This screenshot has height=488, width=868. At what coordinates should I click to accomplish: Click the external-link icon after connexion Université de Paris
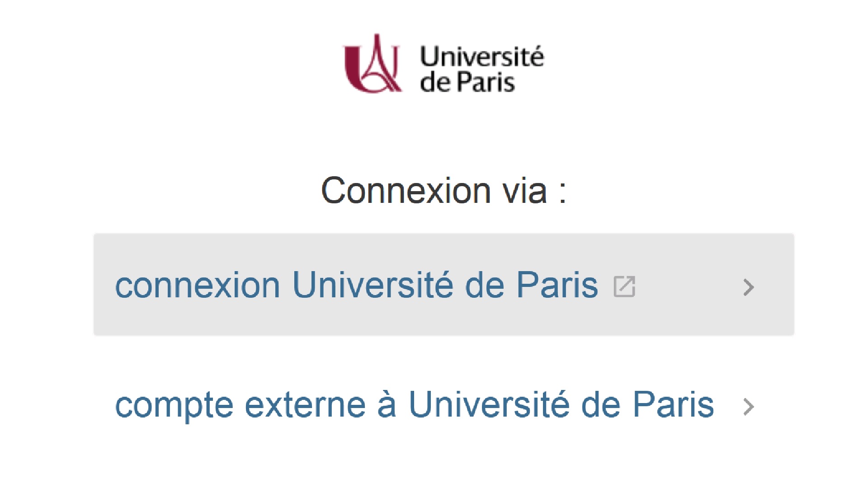point(624,286)
